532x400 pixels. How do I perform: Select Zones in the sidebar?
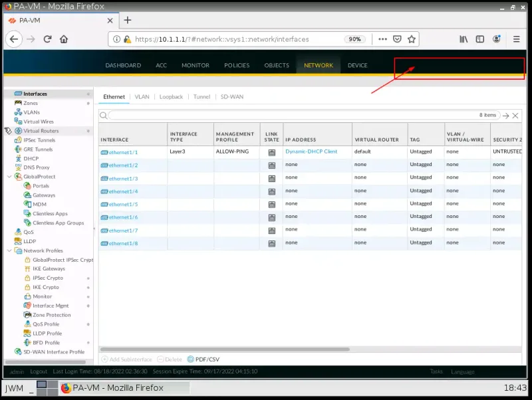(x=31, y=103)
